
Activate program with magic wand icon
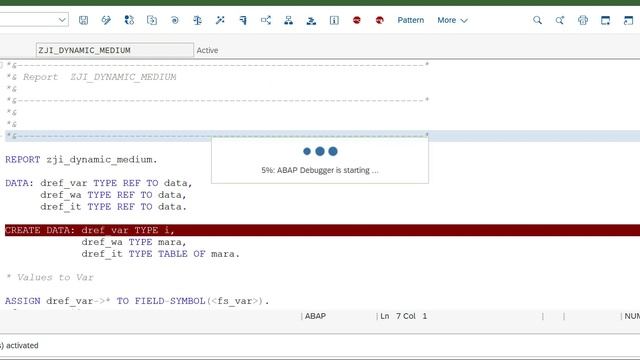click(x=220, y=20)
